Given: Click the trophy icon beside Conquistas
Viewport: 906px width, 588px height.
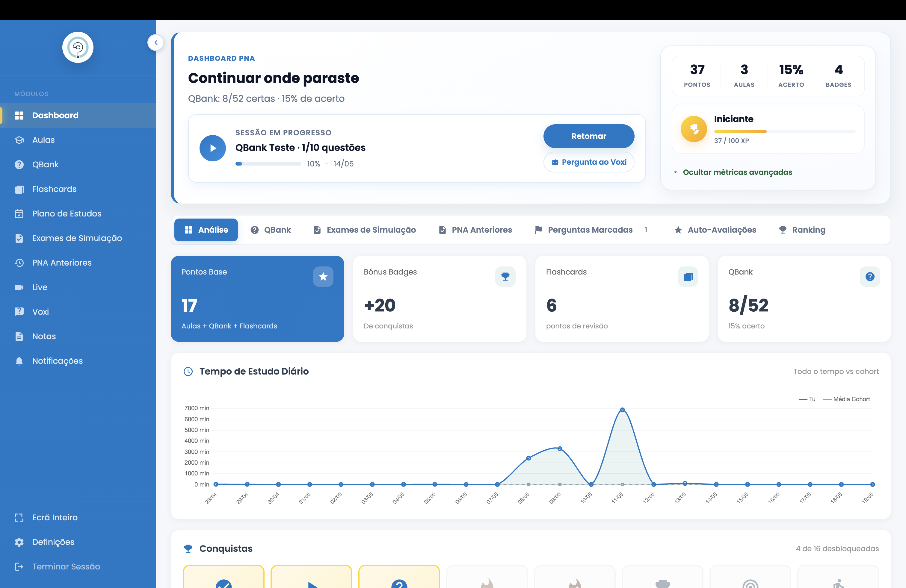Looking at the screenshot, I should 188,548.
